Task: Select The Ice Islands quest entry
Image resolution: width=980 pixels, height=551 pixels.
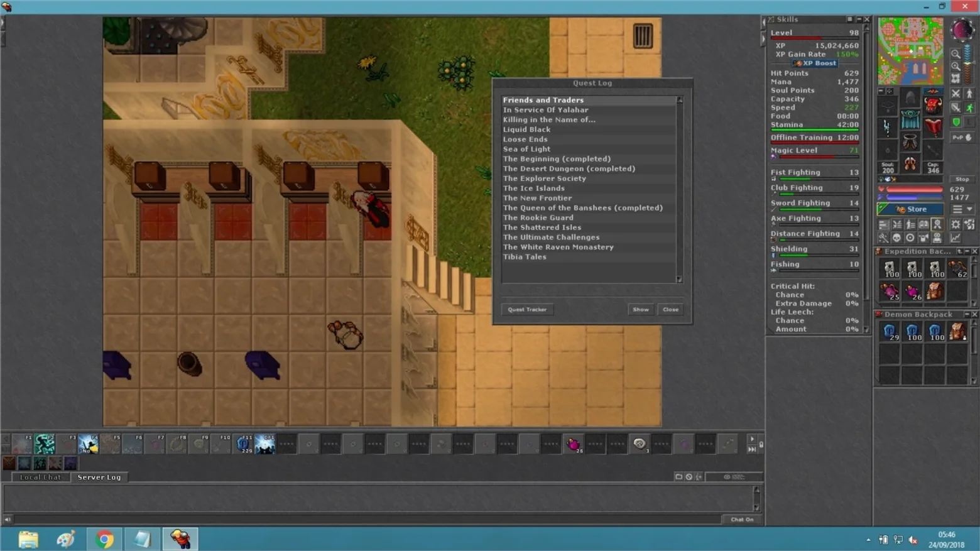Action: pos(589,188)
